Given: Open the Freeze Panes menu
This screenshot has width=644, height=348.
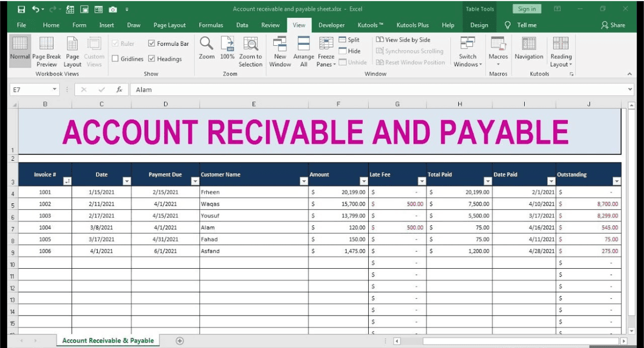Looking at the screenshot, I should (326, 52).
